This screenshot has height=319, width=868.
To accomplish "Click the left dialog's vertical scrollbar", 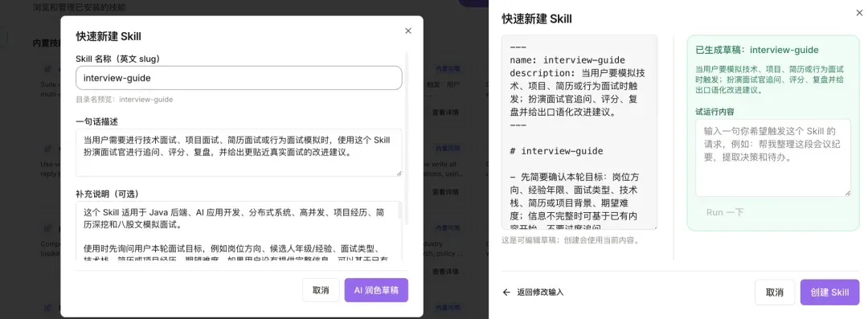I will point(407,138).
